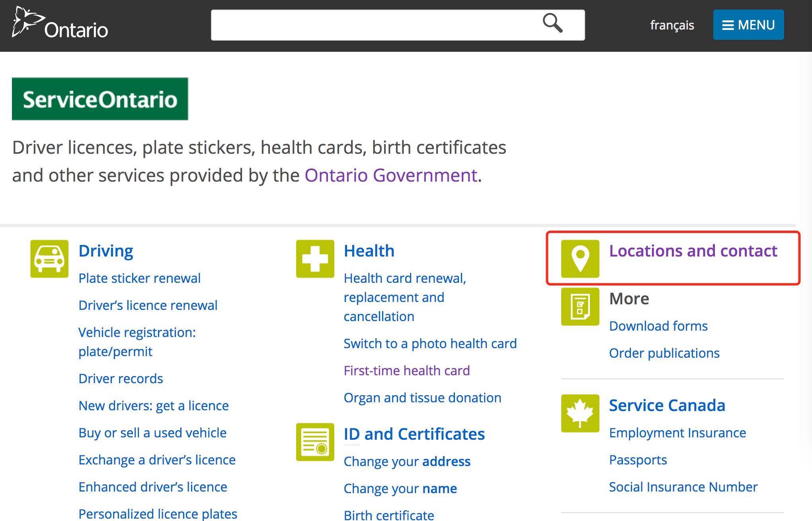812x521 pixels.
Task: Open the MENU button
Action: click(748, 25)
